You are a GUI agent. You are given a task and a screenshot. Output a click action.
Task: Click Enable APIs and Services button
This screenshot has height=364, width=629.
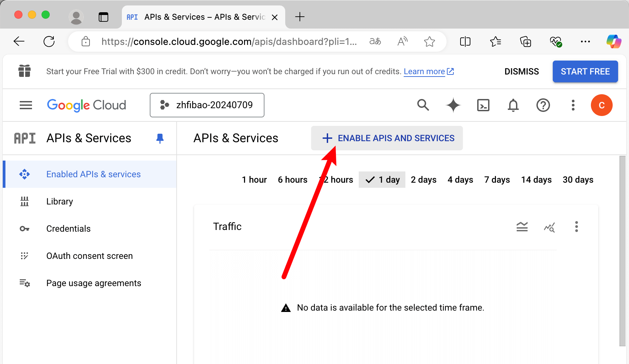pyautogui.click(x=387, y=138)
